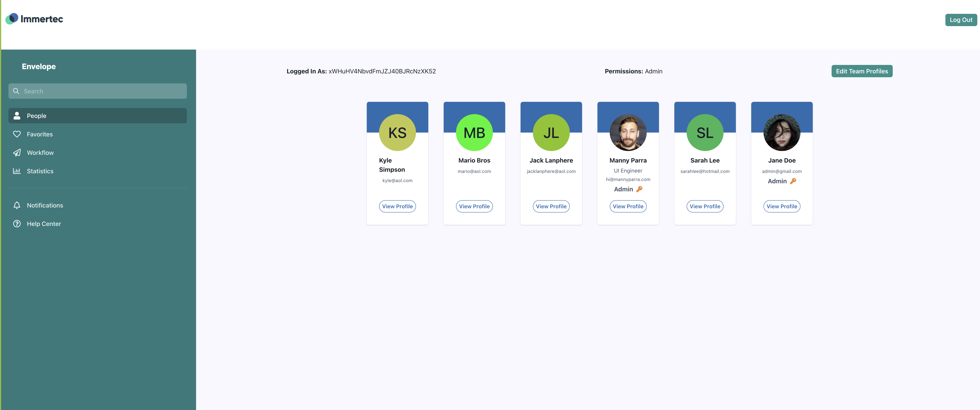The width and height of the screenshot is (980, 410).
Task: Click the Notifications bell icon
Action: [x=17, y=205]
